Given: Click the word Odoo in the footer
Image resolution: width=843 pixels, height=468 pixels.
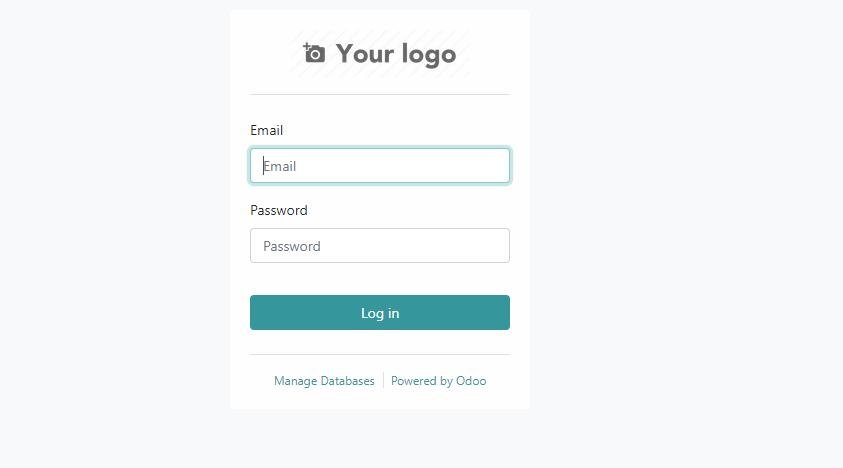Looking at the screenshot, I should click(471, 381).
